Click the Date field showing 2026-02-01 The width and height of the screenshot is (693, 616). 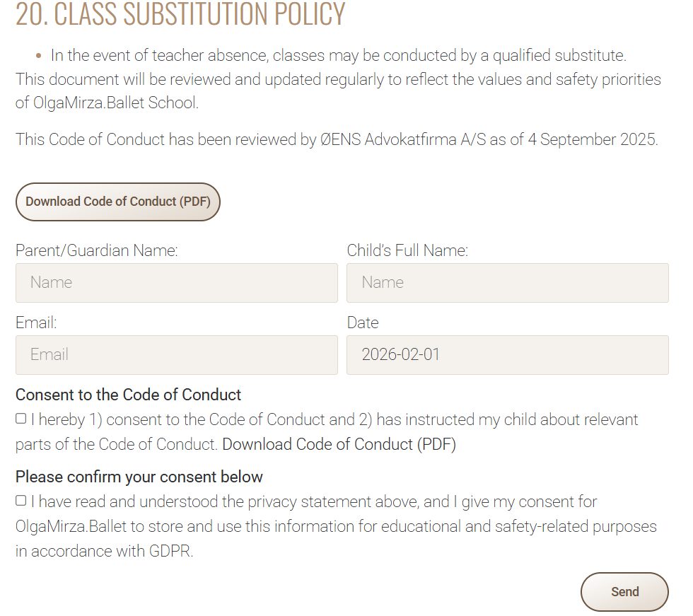[x=507, y=355]
